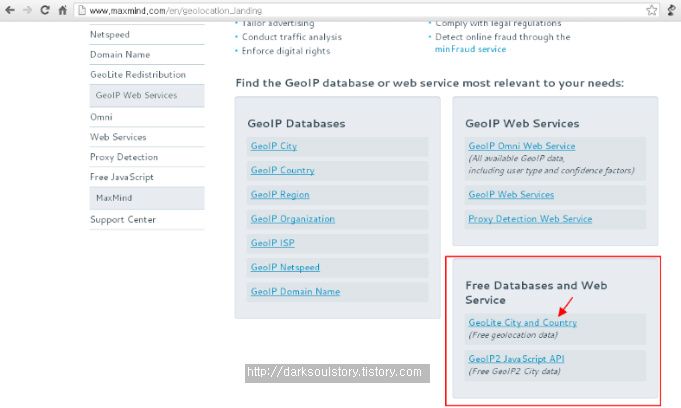Open the GeoIP City link

coord(274,146)
